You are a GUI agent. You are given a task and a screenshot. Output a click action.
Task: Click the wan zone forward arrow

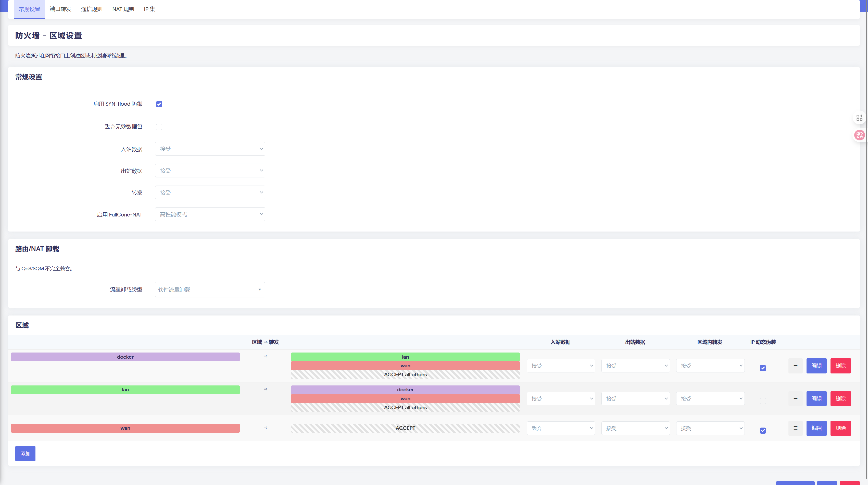pyautogui.click(x=265, y=428)
